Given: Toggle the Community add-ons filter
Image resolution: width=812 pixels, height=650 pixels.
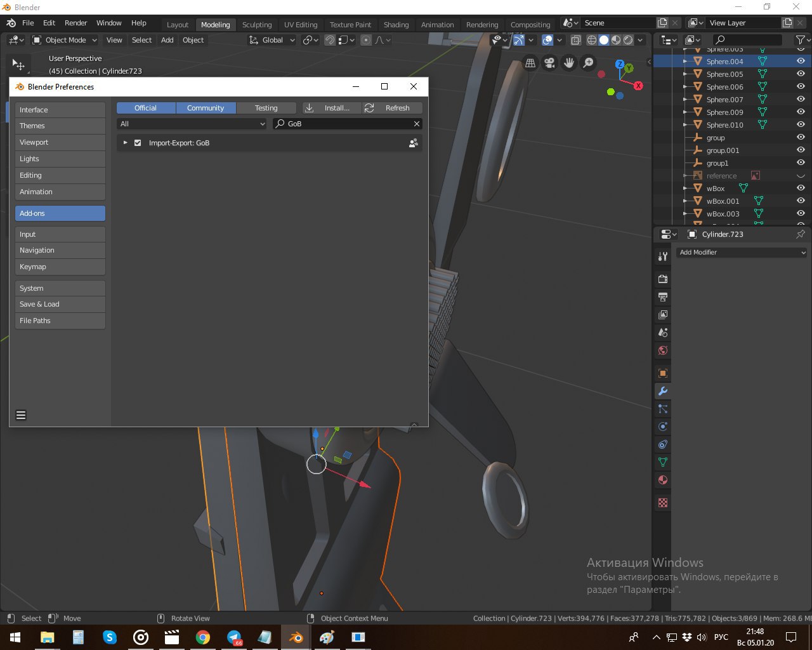Looking at the screenshot, I should (x=206, y=108).
